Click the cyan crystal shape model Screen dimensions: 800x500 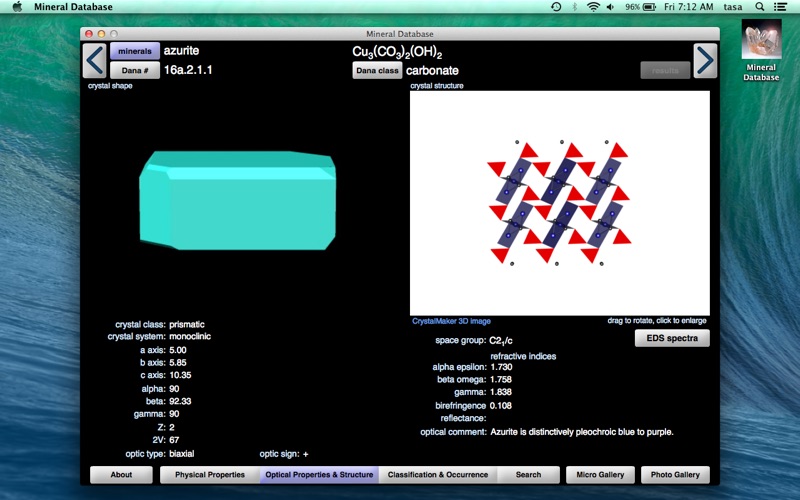(x=238, y=200)
